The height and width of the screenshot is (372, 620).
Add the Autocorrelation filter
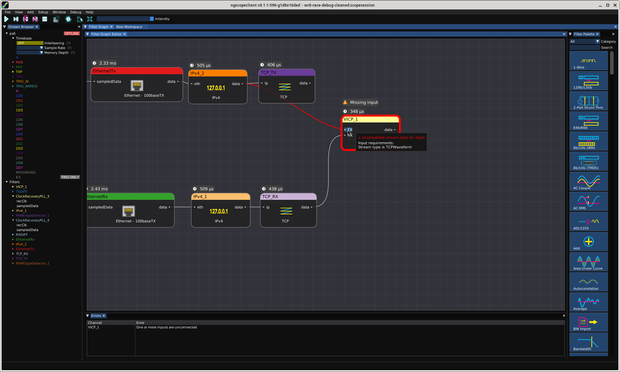(x=588, y=282)
